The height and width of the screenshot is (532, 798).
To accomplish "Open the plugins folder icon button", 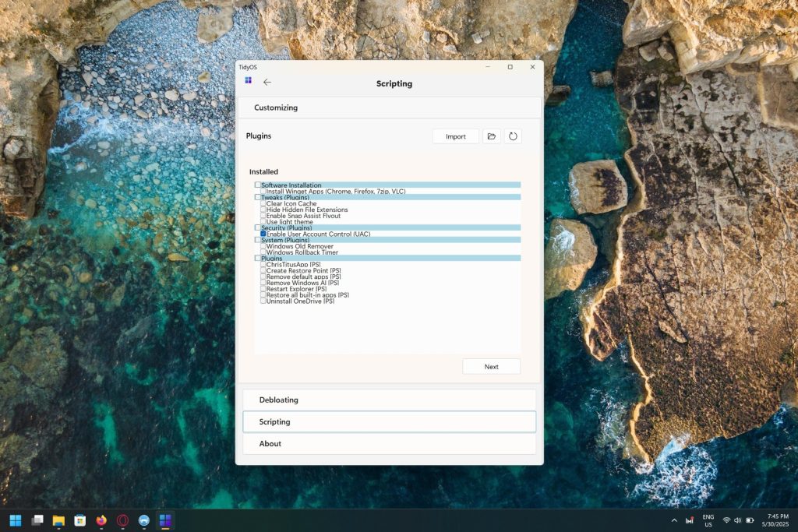I will pyautogui.click(x=491, y=136).
